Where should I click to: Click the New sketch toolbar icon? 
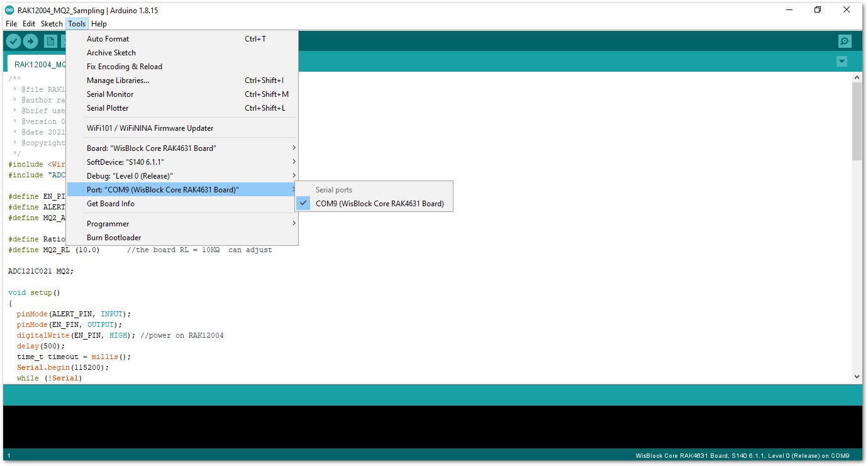[50, 42]
